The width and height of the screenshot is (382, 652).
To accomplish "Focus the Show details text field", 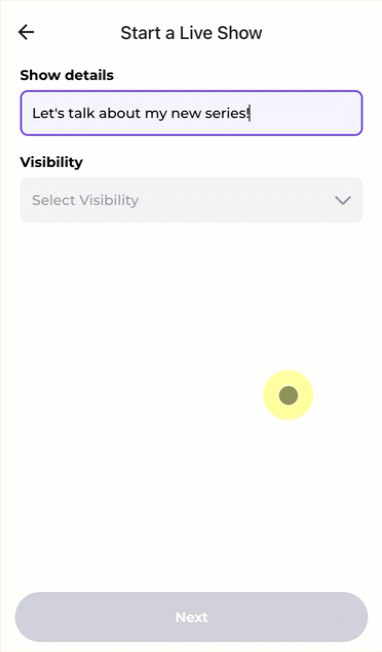I will point(191,113).
